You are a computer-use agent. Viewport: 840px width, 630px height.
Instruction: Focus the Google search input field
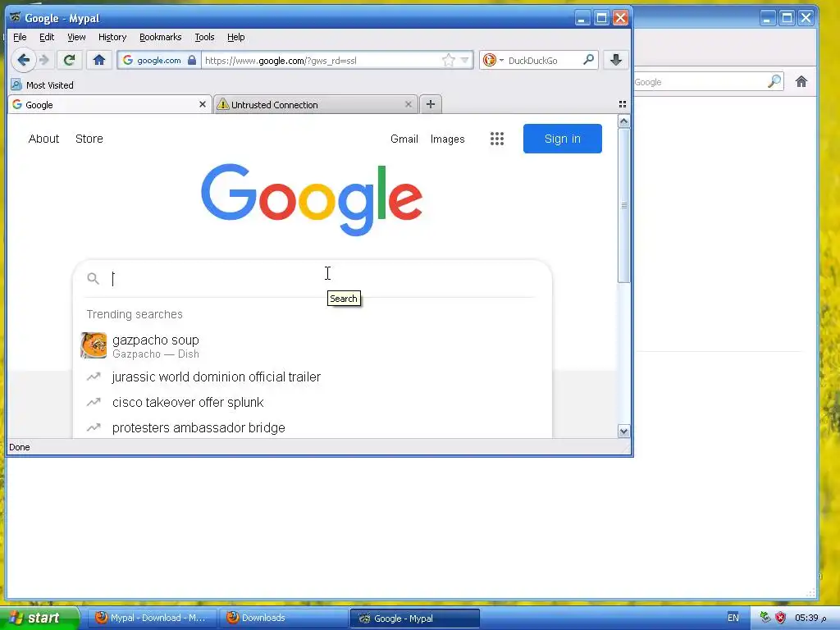click(x=322, y=279)
